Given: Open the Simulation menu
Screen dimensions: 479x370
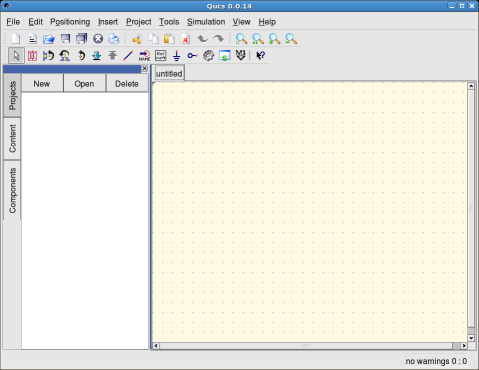Looking at the screenshot, I should click(206, 22).
